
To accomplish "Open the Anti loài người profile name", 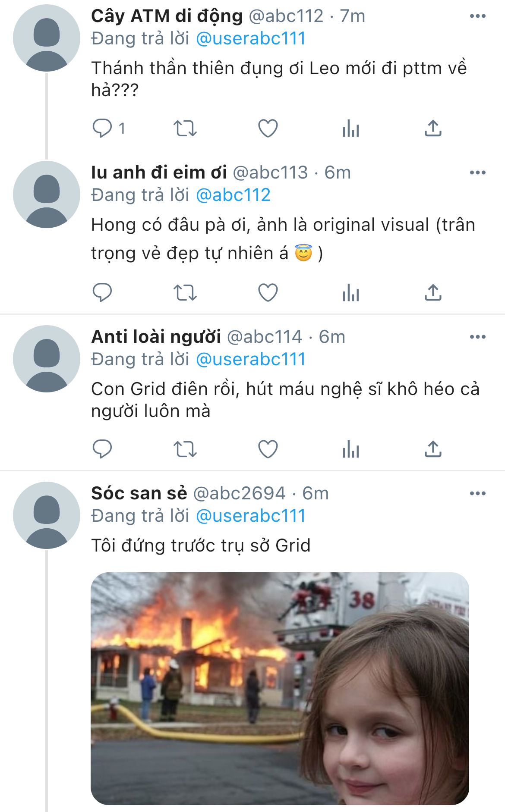I will point(156,337).
